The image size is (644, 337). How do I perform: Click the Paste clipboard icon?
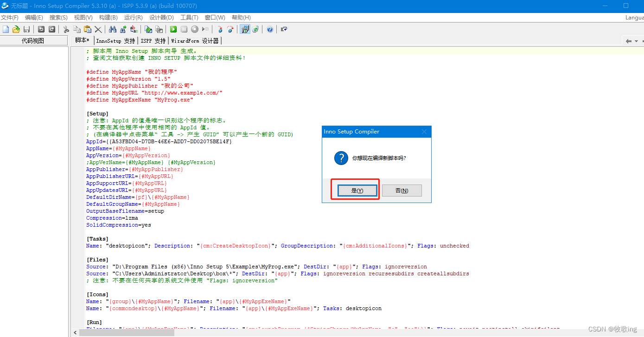(87, 29)
